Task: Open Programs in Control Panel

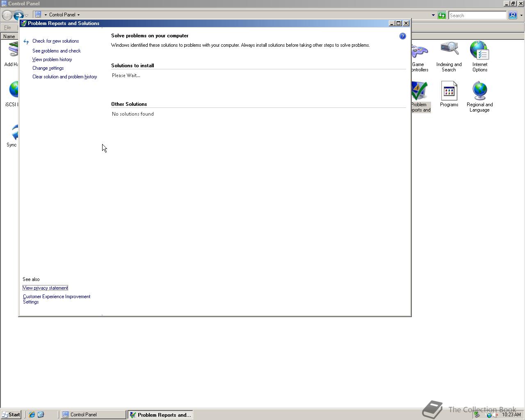Action: pyautogui.click(x=449, y=94)
